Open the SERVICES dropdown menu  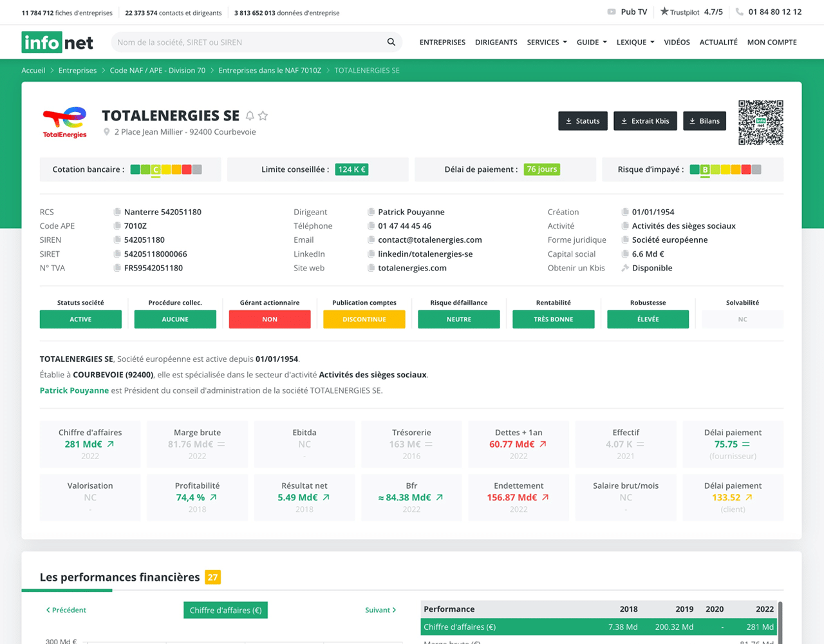[x=547, y=41]
